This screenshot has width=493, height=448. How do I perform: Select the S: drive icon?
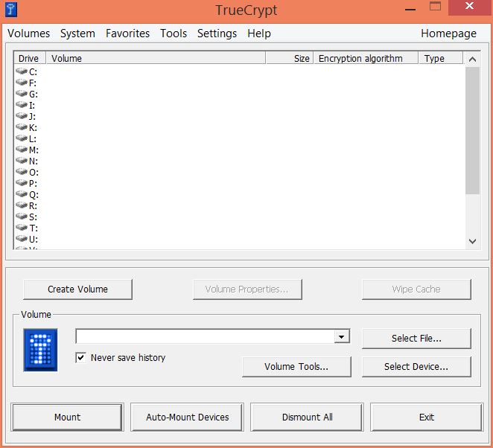[22, 216]
